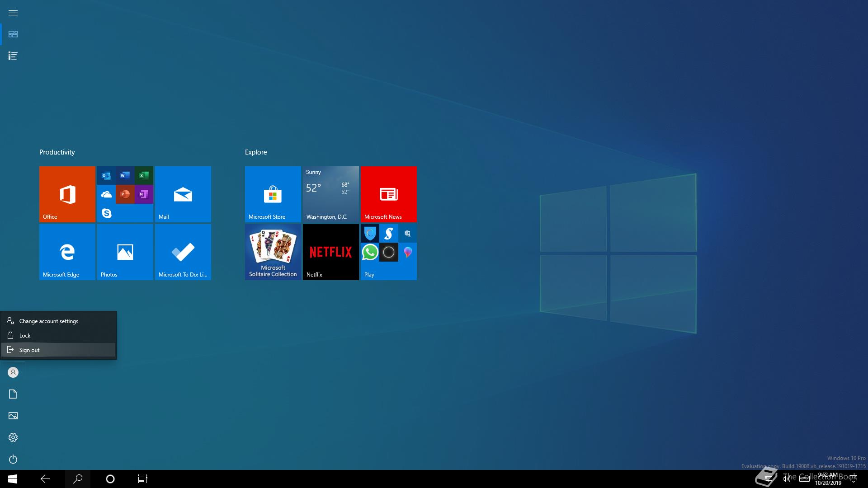
Task: Open Task View on the taskbar
Action: pyautogui.click(x=143, y=479)
